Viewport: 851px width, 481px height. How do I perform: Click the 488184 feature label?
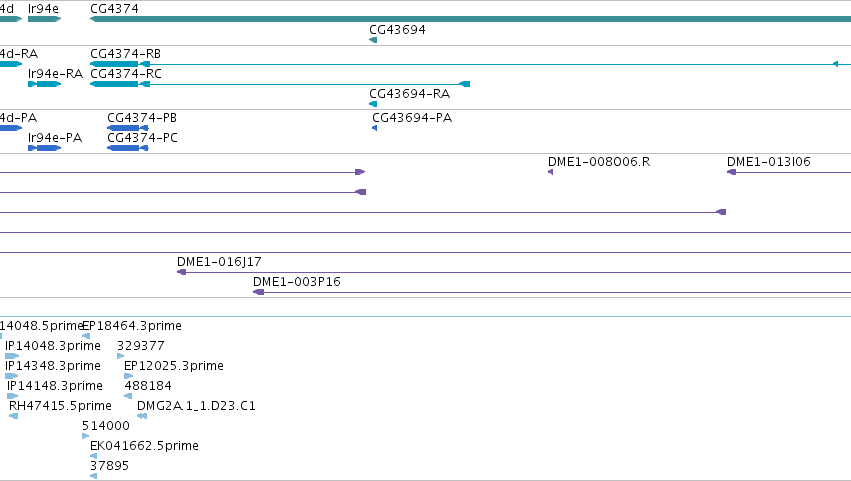[x=148, y=386]
